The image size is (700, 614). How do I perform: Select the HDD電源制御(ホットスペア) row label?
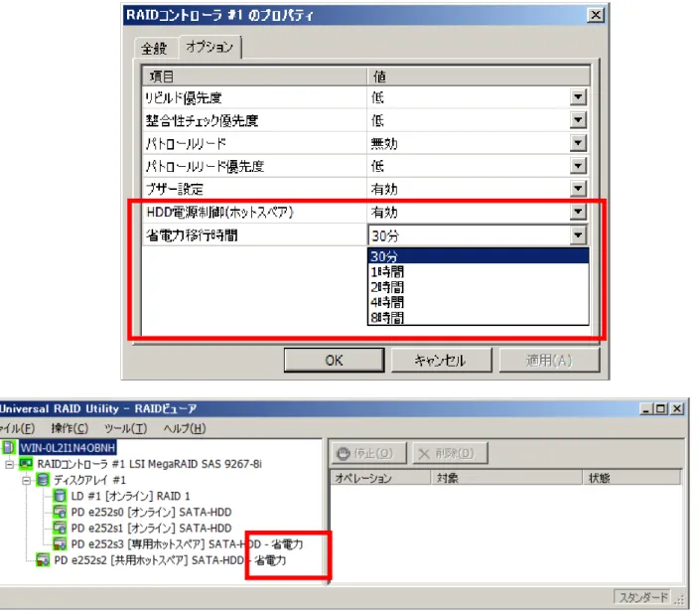[219, 212]
